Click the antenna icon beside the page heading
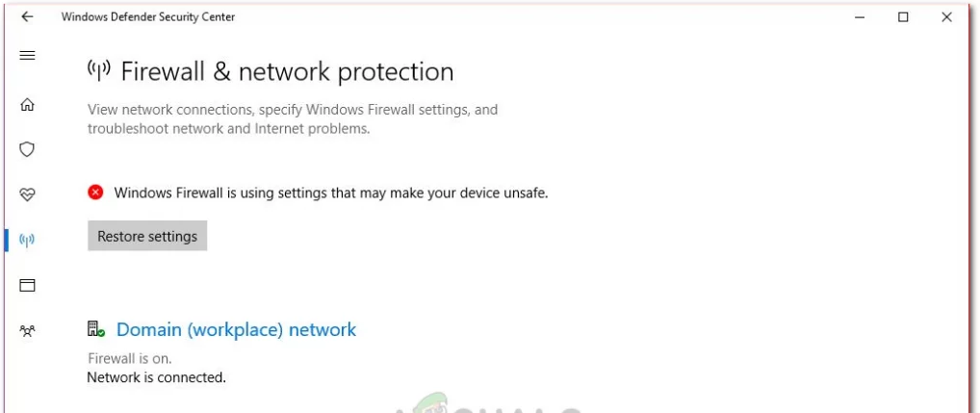 [99, 70]
